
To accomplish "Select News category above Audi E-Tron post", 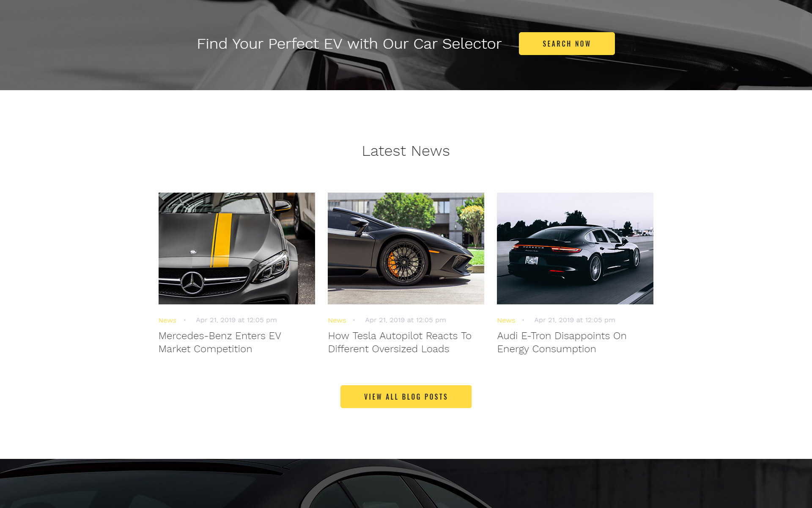I will click(506, 320).
